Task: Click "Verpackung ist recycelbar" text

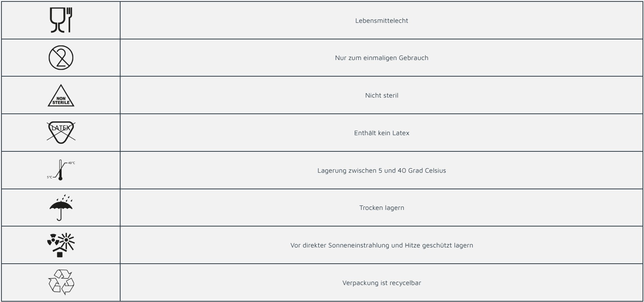Action: tap(382, 283)
